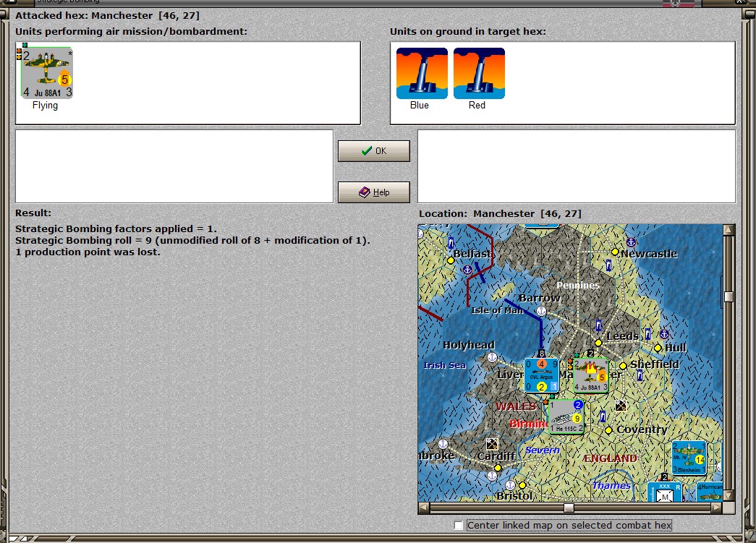Click the resource mine icon near Cardiff
This screenshot has height=543, width=756.
click(x=492, y=444)
